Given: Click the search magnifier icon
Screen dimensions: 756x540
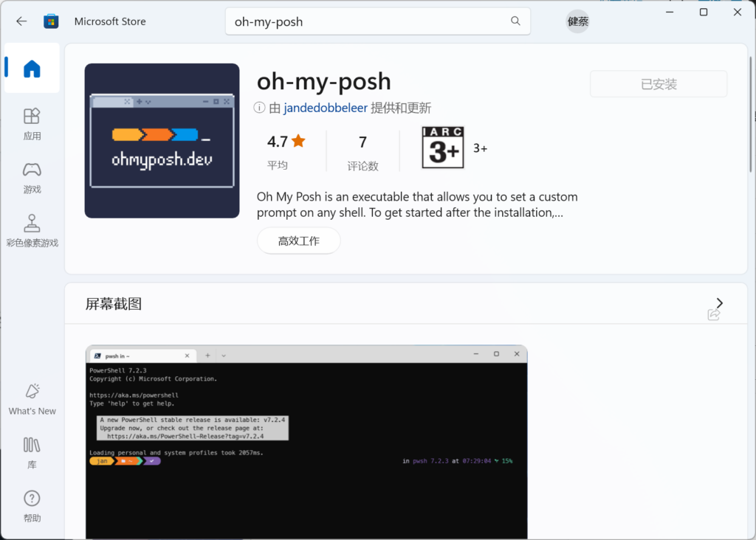Looking at the screenshot, I should coord(515,21).
